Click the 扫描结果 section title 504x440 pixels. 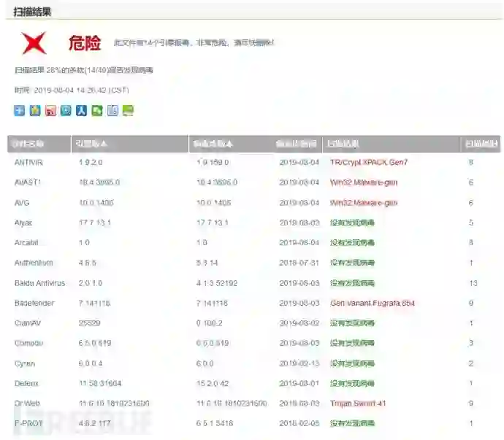(x=32, y=12)
